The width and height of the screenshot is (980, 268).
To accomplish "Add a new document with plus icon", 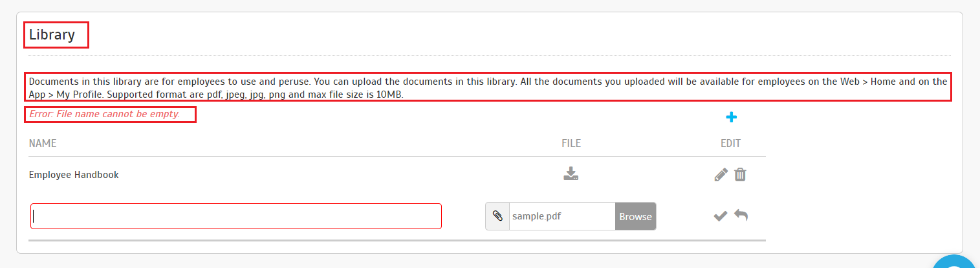I will pyautogui.click(x=731, y=117).
